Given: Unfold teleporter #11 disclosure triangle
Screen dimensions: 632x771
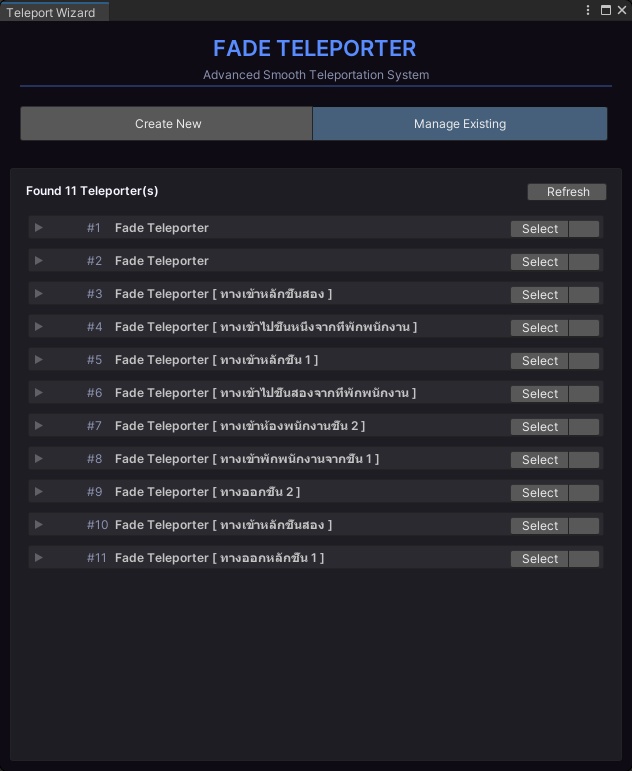Looking at the screenshot, I should point(39,558).
